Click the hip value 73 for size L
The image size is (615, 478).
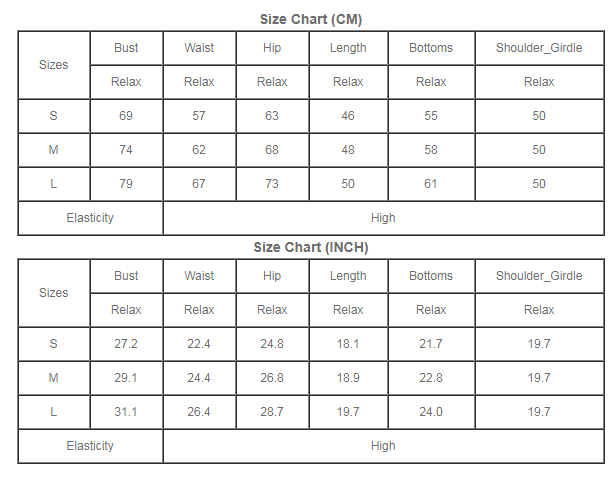pos(272,184)
